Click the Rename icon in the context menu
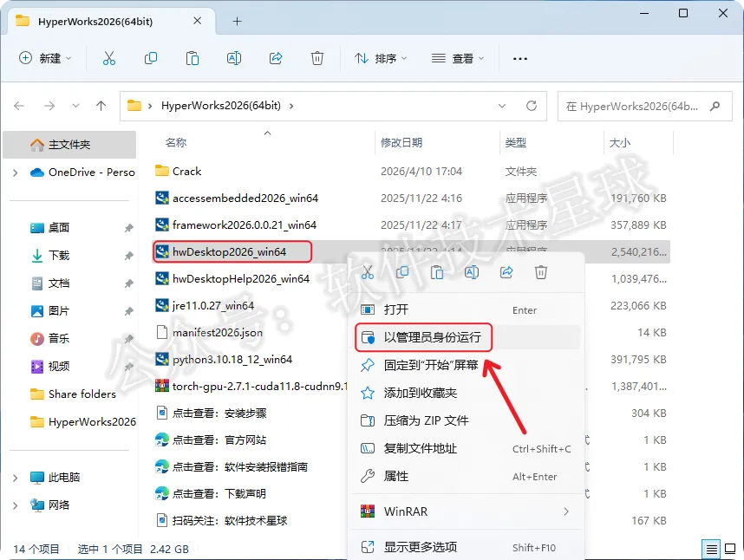The height and width of the screenshot is (560, 744). point(472,272)
